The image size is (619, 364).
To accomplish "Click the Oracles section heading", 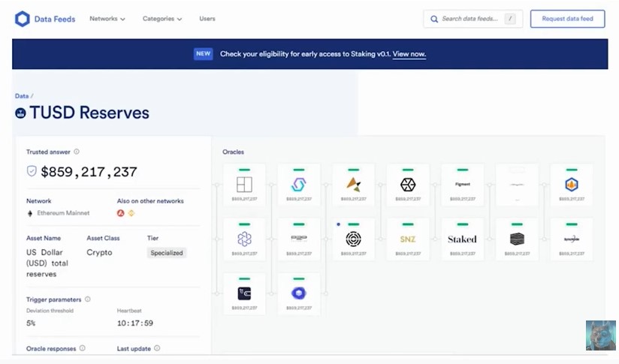I will [234, 152].
